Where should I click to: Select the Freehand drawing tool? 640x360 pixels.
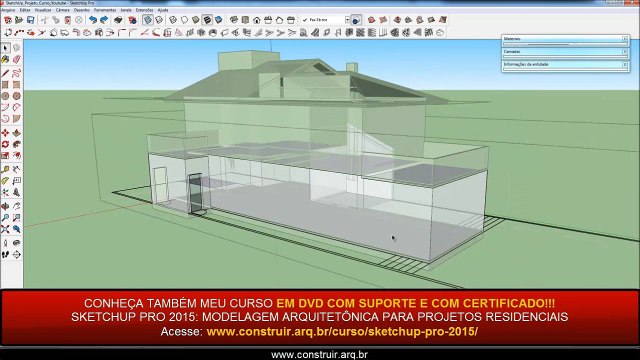[16, 73]
